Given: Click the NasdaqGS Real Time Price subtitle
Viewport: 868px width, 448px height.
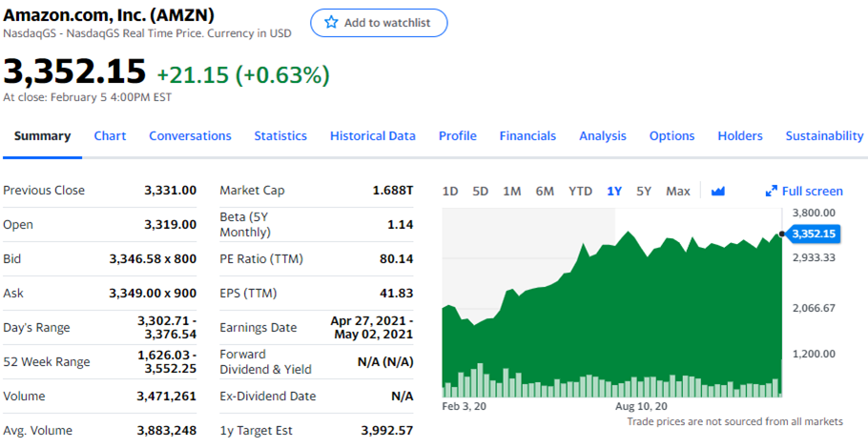Looking at the screenshot, I should [147, 33].
